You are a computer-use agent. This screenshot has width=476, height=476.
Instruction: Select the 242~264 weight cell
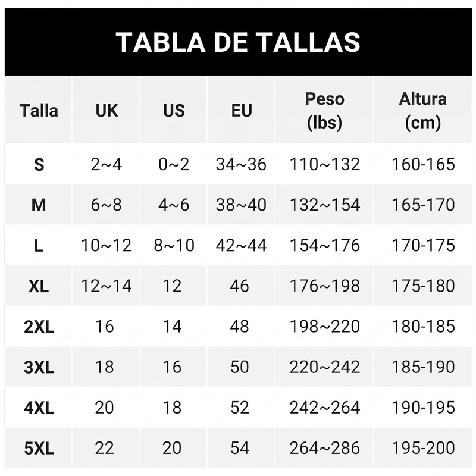pyautogui.click(x=324, y=408)
